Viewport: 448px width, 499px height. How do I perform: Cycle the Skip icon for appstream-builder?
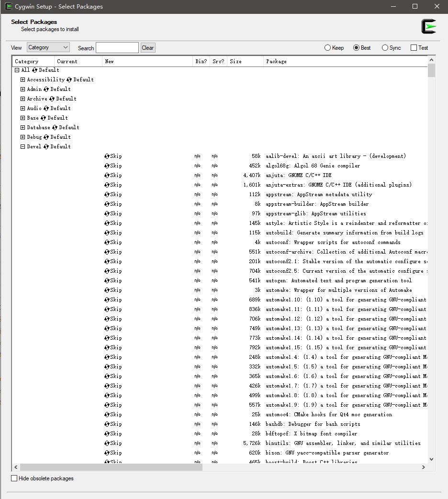107,204
